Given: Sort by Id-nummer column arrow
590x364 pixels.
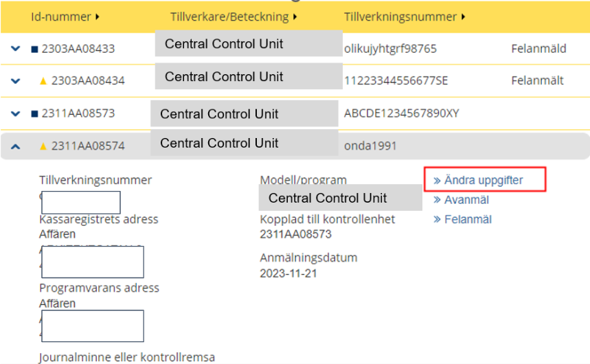Looking at the screenshot, I should 97,16.
